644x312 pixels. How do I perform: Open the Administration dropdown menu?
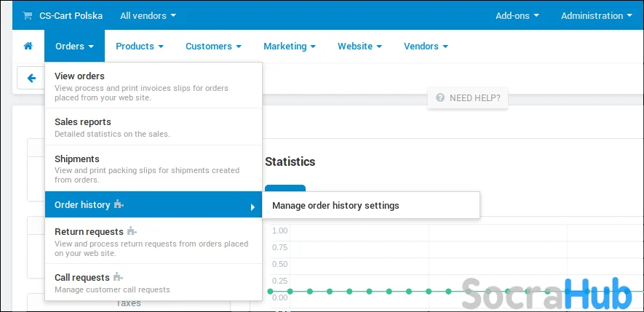pos(597,15)
